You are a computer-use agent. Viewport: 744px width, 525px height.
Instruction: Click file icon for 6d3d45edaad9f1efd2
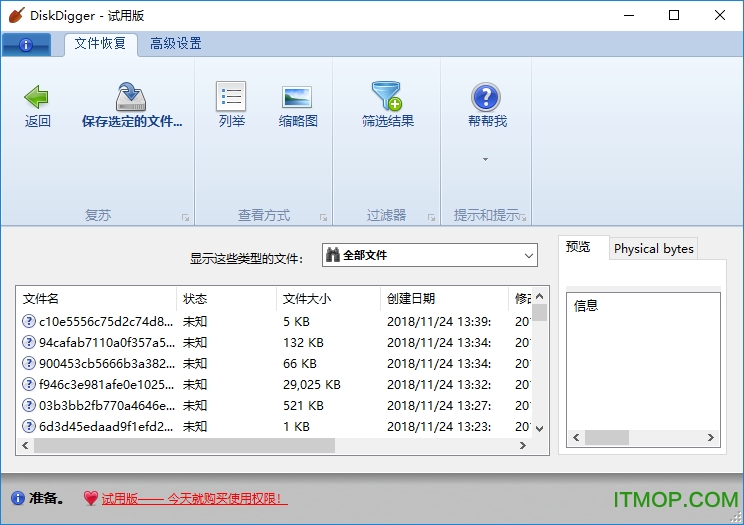coord(29,426)
